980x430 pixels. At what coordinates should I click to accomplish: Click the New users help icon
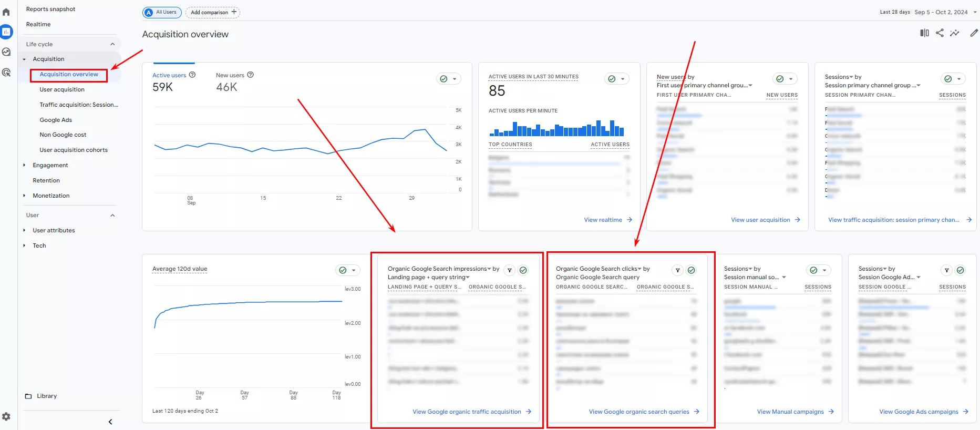[x=251, y=75]
